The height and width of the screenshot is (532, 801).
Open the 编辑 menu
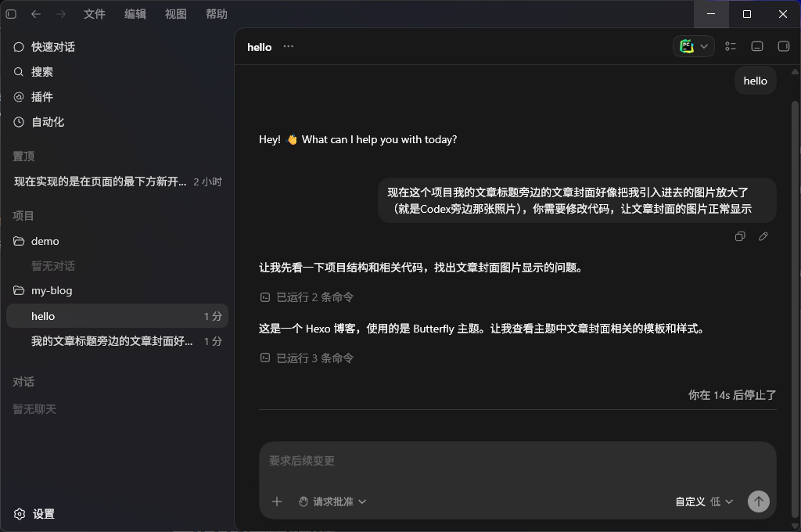click(135, 14)
